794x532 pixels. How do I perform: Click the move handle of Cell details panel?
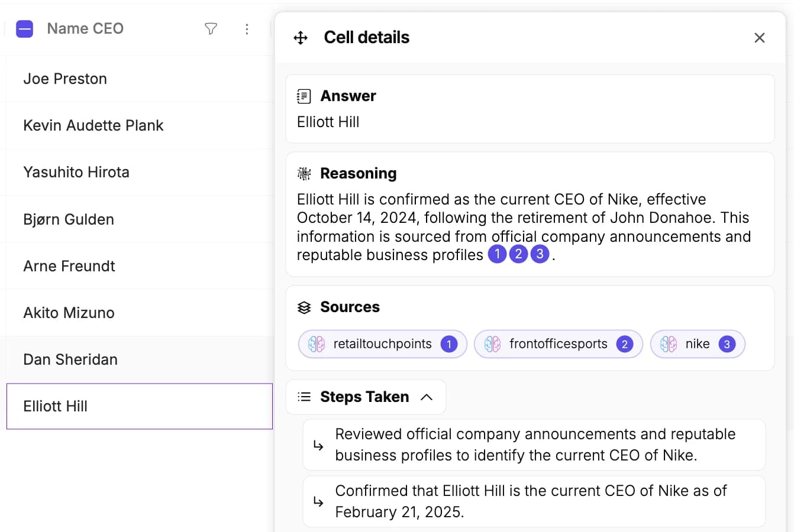coord(301,38)
